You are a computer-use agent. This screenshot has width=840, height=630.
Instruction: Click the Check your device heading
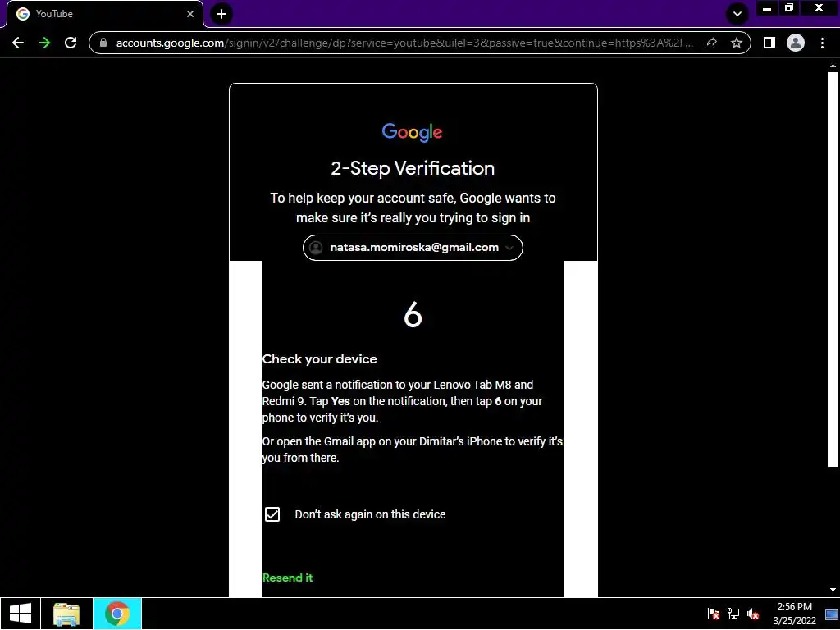(319, 359)
